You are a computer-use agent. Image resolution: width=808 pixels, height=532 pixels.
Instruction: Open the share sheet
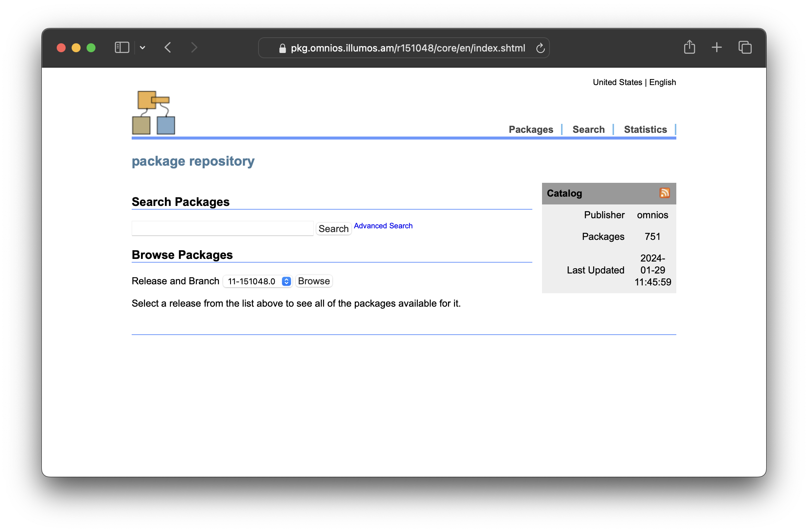coord(689,47)
